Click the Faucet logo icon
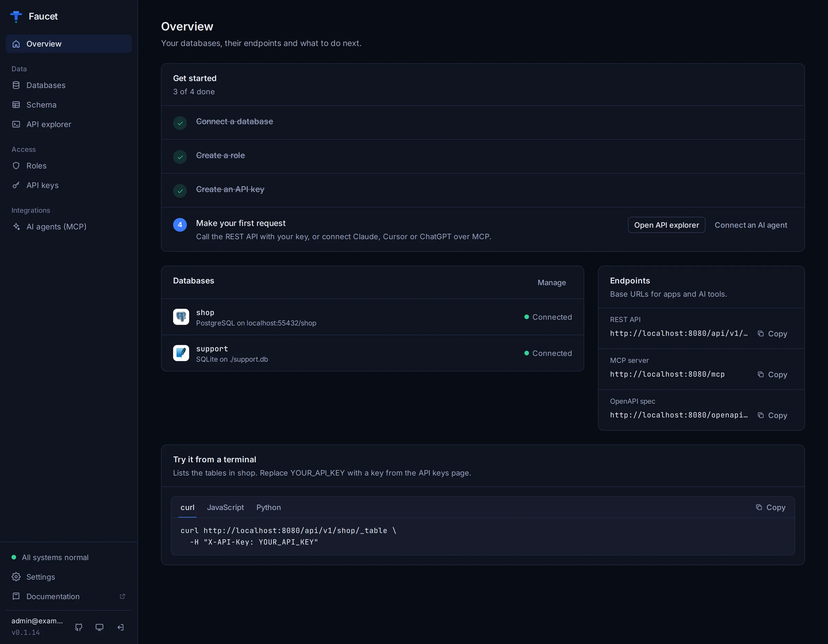828x644 pixels. (16, 16)
